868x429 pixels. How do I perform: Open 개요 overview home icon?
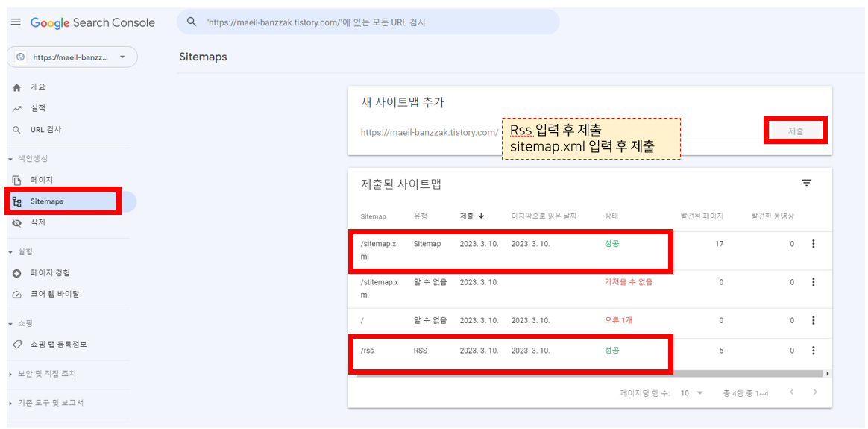(17, 87)
